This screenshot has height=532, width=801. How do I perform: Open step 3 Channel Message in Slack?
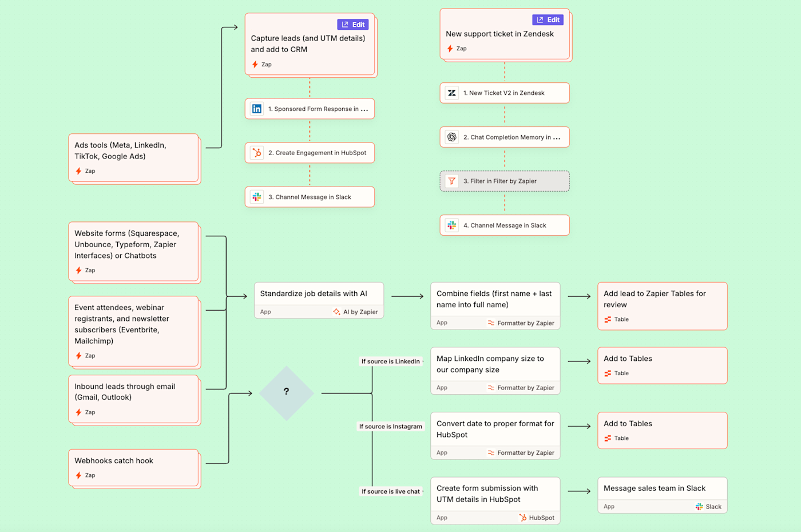(310, 197)
